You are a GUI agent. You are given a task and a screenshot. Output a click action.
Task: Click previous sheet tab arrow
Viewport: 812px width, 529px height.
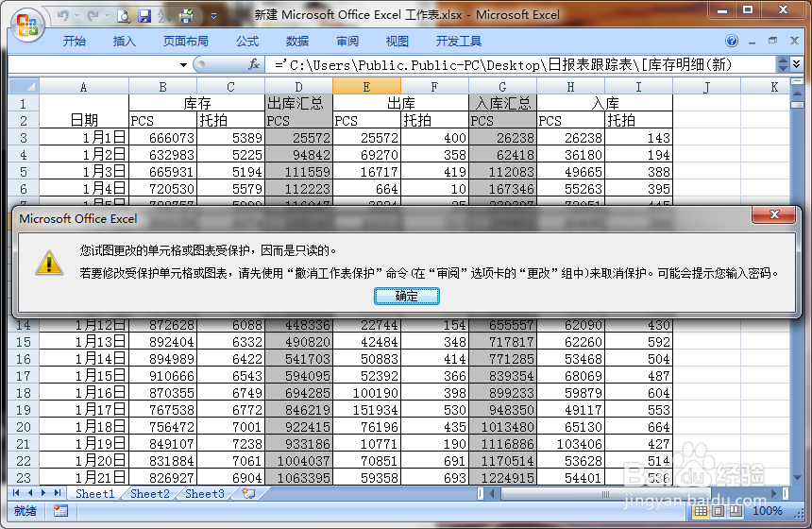(29, 493)
